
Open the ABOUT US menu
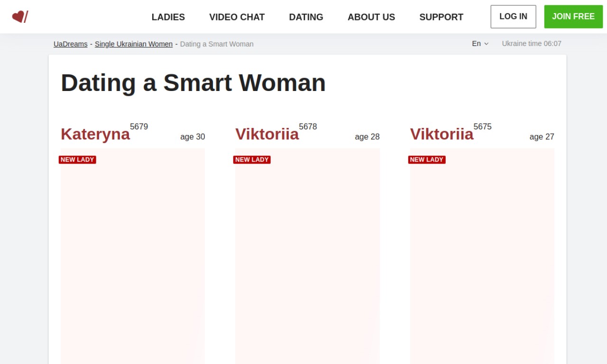click(x=371, y=17)
